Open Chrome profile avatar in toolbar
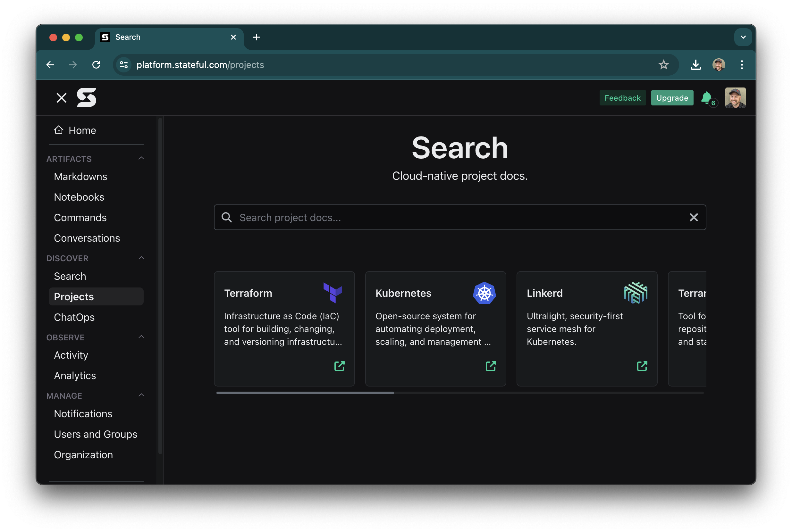 [719, 64]
